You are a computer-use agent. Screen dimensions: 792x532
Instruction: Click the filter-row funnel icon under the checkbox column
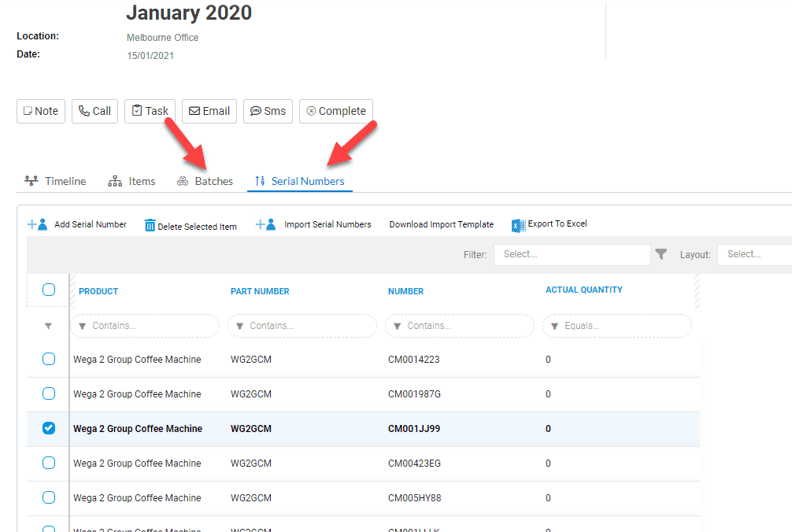(49, 326)
